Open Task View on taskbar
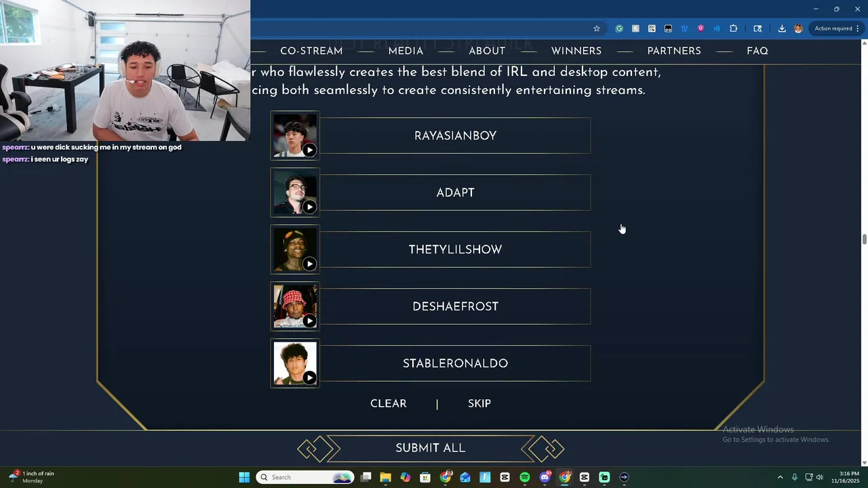The width and height of the screenshot is (868, 488). [366, 477]
